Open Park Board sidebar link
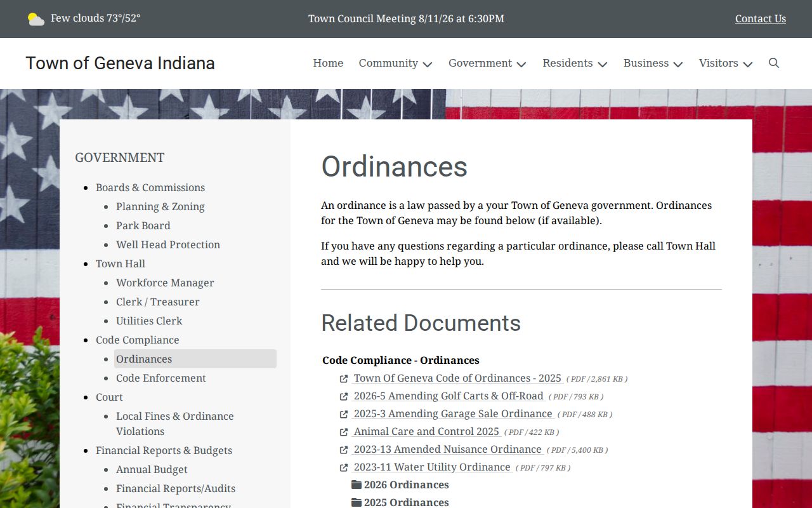Viewport: 812px width, 508px height. [x=143, y=225]
